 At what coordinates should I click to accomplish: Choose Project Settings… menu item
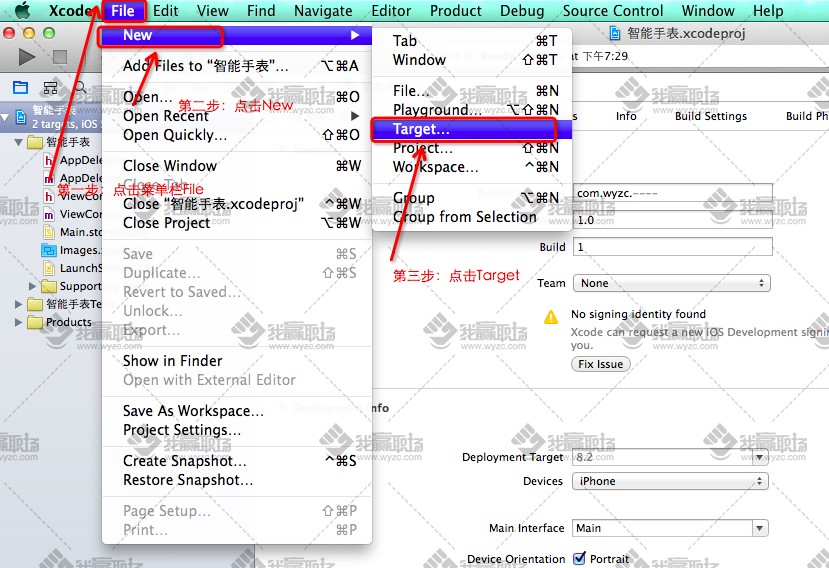tap(237, 429)
